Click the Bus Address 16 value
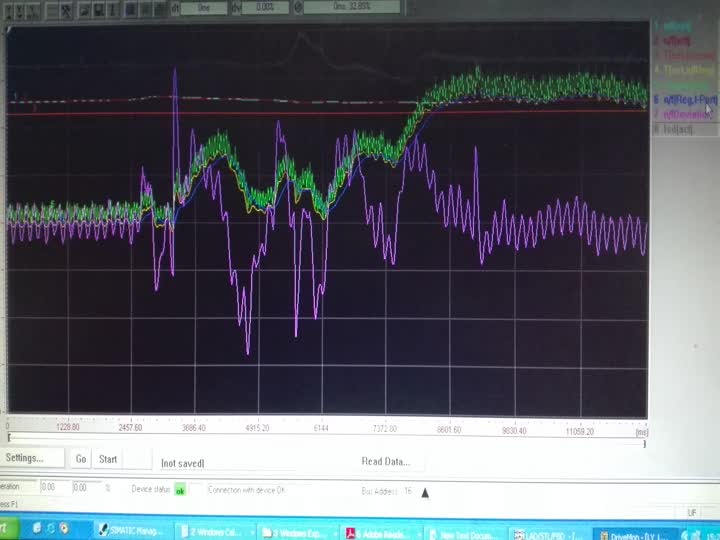Image resolution: width=720 pixels, height=540 pixels. click(x=408, y=491)
